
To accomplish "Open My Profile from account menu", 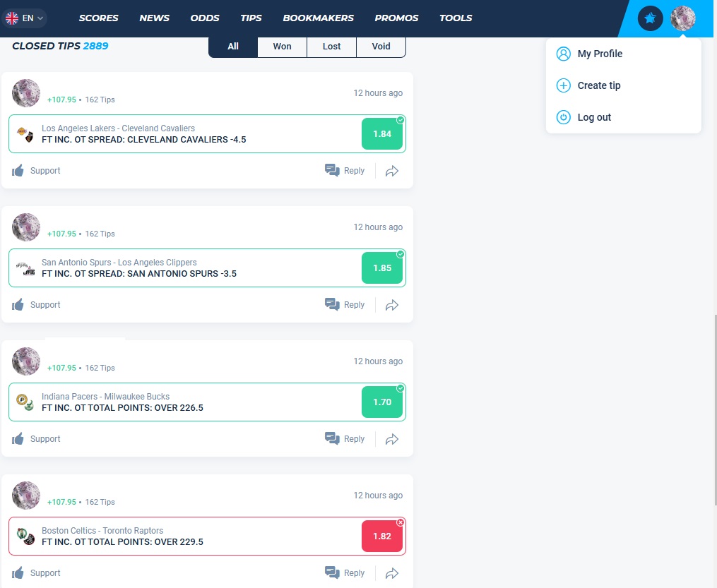I will [x=599, y=54].
